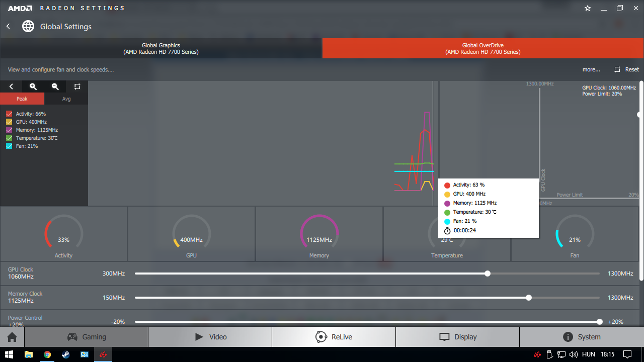The image size is (644, 362).
Task: Open network status tray icon
Action: pyautogui.click(x=561, y=354)
